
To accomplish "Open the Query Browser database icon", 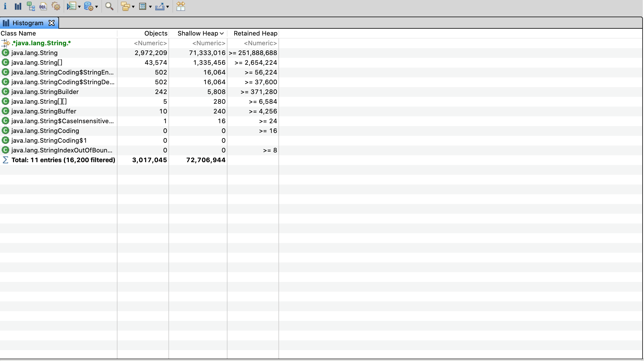I will [89, 6].
